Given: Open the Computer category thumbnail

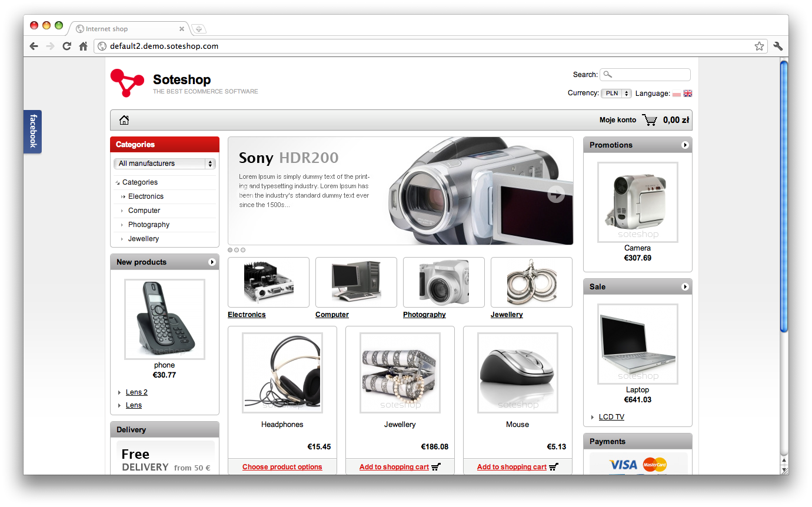Looking at the screenshot, I should (x=356, y=282).
